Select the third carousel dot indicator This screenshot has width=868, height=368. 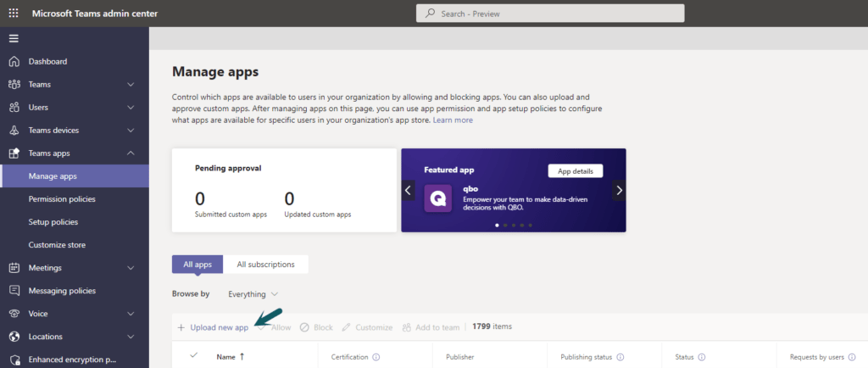click(514, 226)
